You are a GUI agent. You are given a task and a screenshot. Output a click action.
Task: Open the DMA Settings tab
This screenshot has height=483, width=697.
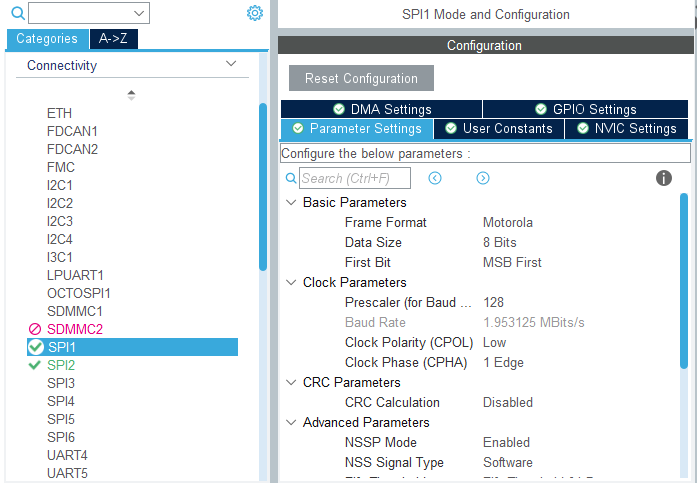click(382, 109)
